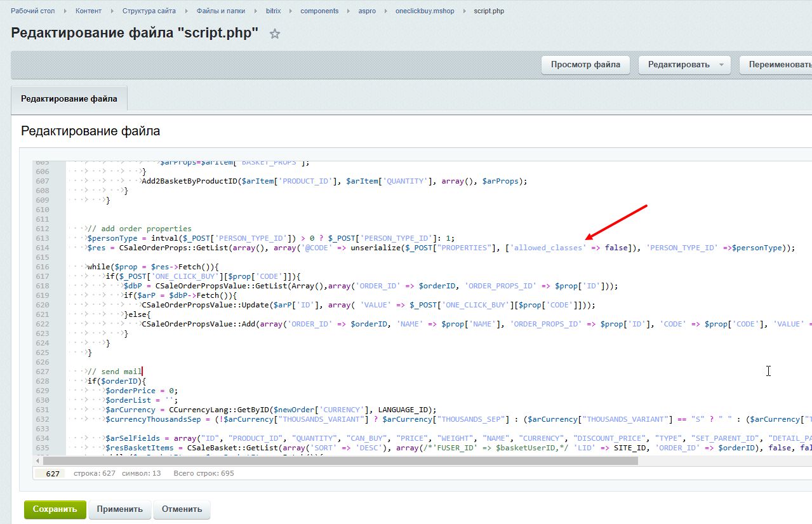Viewport: 812px width, 524px height.
Task: Apply changes with Применить button
Action: click(x=120, y=509)
